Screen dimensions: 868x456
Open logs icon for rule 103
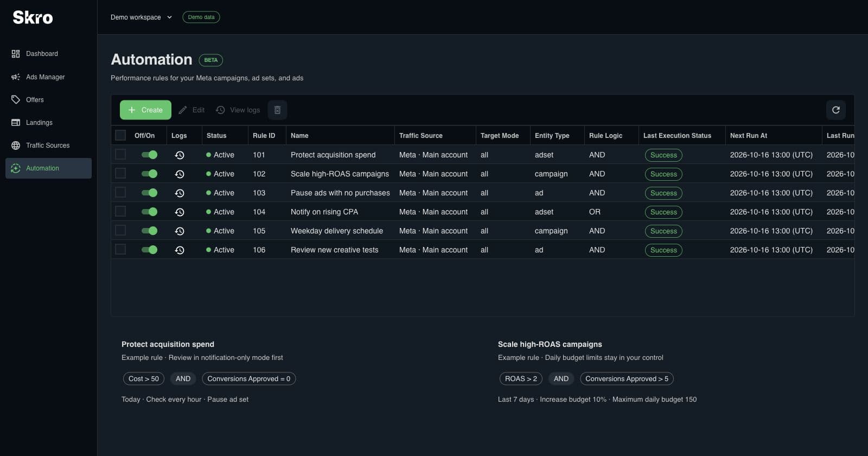click(x=180, y=193)
